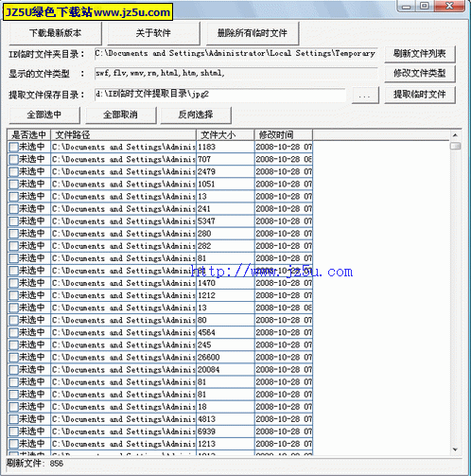Check the row with file size 282

(13, 246)
